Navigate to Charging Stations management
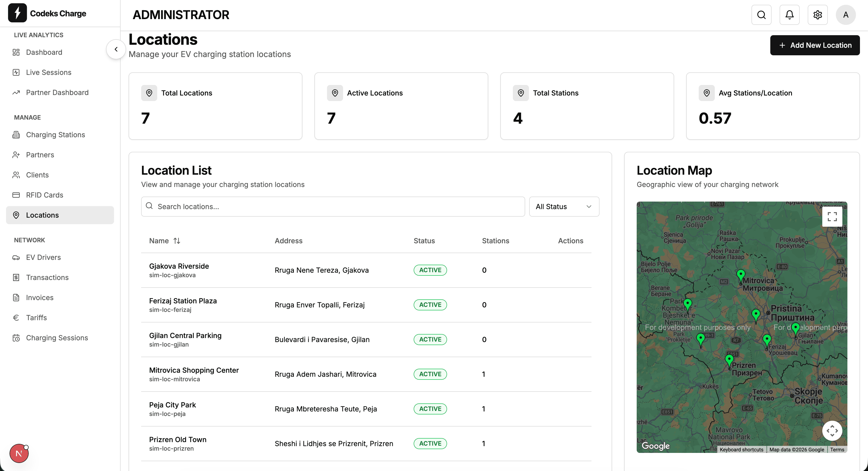868x471 pixels. tap(55, 134)
